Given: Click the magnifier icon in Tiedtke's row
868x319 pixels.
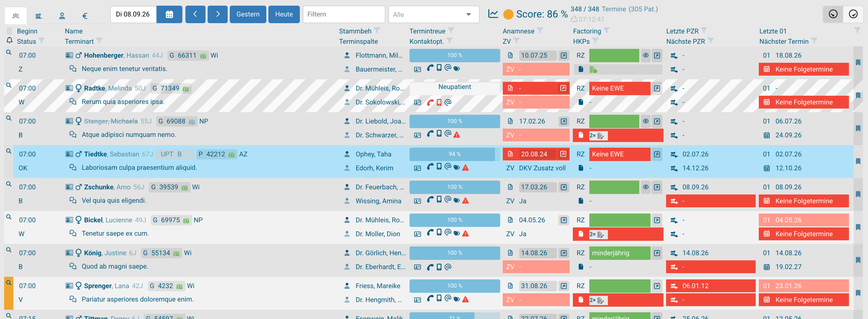Looking at the screenshot, I should click(9, 151).
